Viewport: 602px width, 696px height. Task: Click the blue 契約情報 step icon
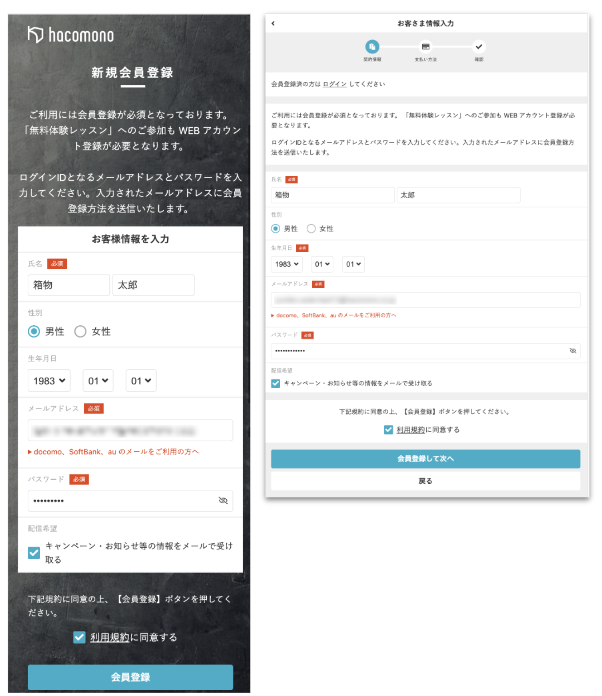(372, 46)
